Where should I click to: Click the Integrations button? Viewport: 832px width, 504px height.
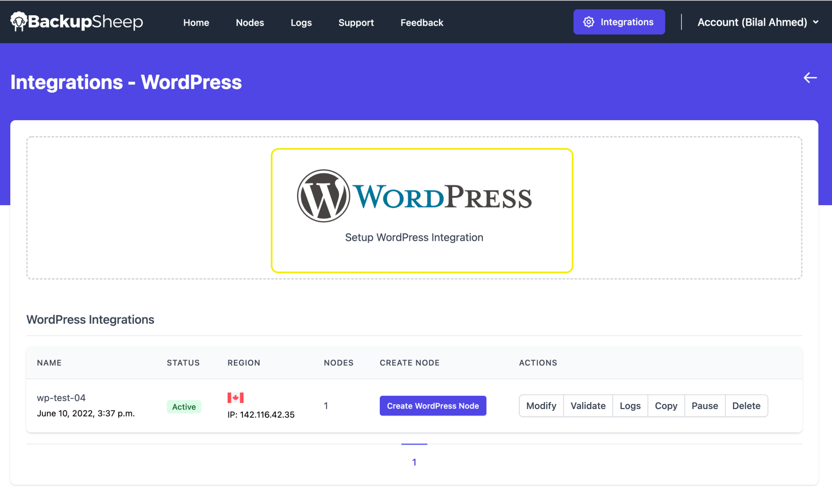point(619,22)
